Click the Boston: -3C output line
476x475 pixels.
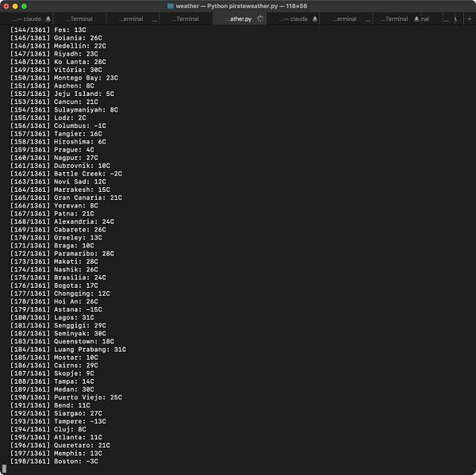pyautogui.click(x=54, y=462)
